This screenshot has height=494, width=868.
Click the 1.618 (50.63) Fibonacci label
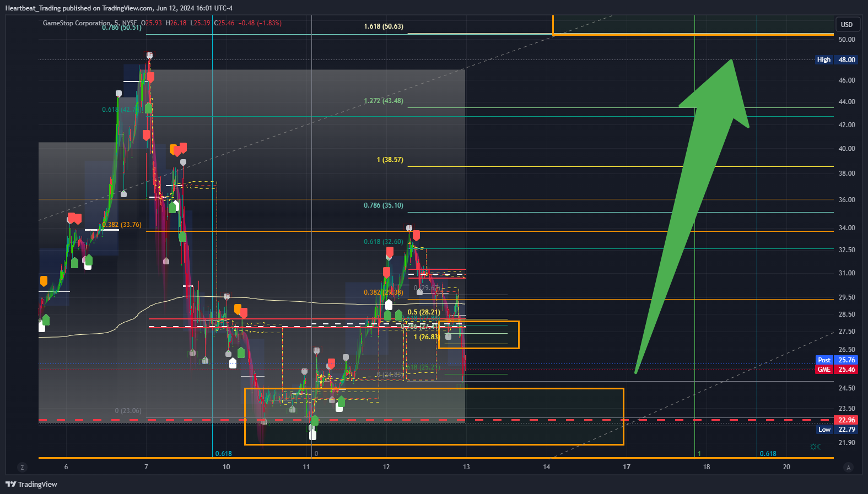(x=384, y=26)
